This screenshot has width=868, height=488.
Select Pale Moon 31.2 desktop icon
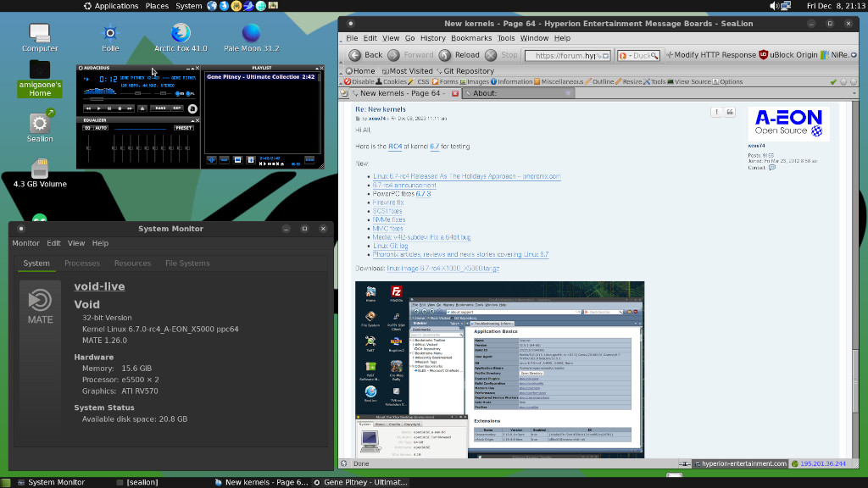(x=251, y=37)
